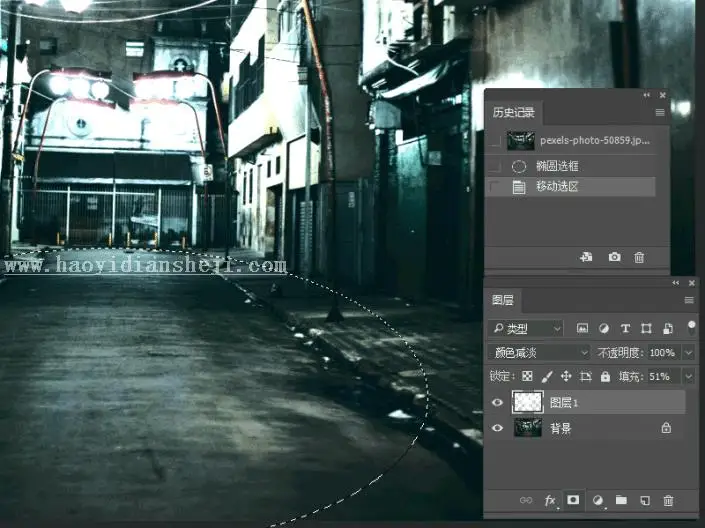Filter layers by adjustment layers
This screenshot has width=705, height=528.
point(604,329)
